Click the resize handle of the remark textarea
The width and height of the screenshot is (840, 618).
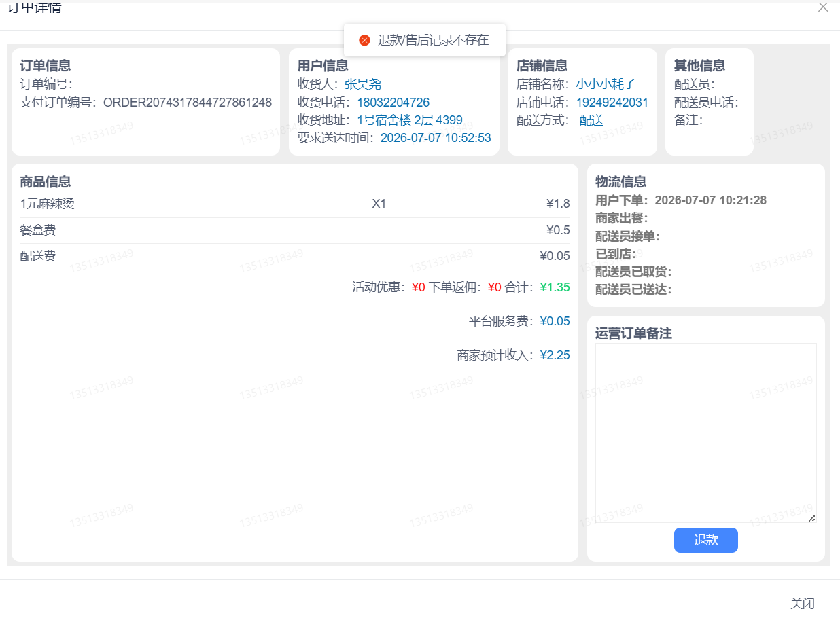point(811,518)
